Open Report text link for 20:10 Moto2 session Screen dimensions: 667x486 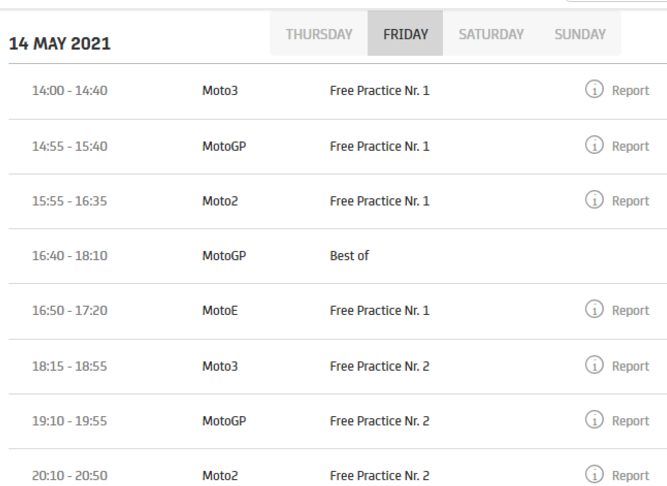click(x=630, y=476)
